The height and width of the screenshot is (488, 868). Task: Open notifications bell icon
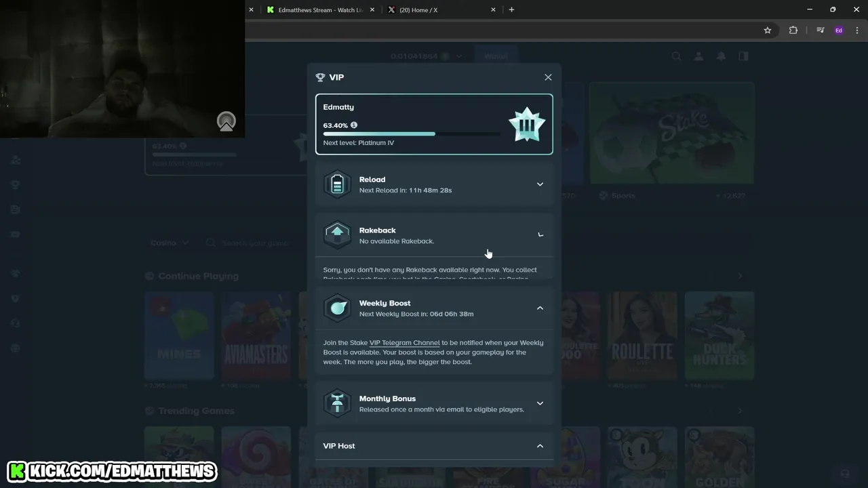coord(721,57)
